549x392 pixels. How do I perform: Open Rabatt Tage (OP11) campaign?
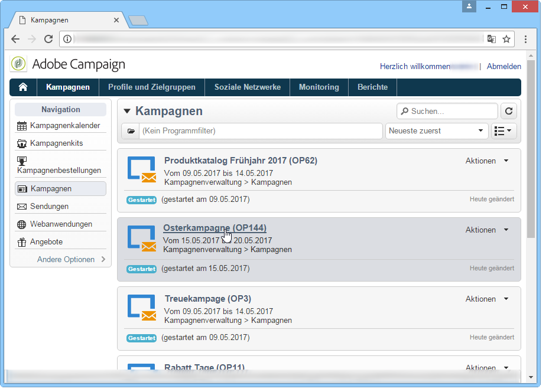click(204, 367)
